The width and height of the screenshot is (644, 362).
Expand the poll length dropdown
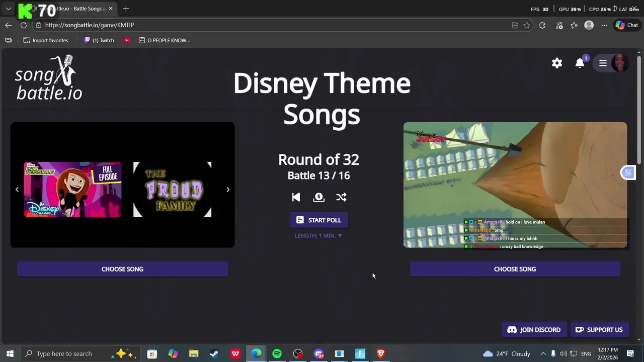(318, 235)
